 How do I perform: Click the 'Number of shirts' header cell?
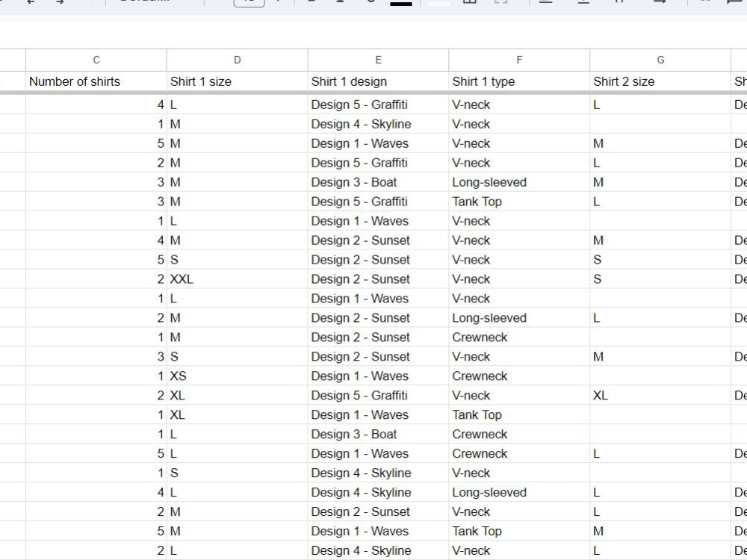[96, 81]
